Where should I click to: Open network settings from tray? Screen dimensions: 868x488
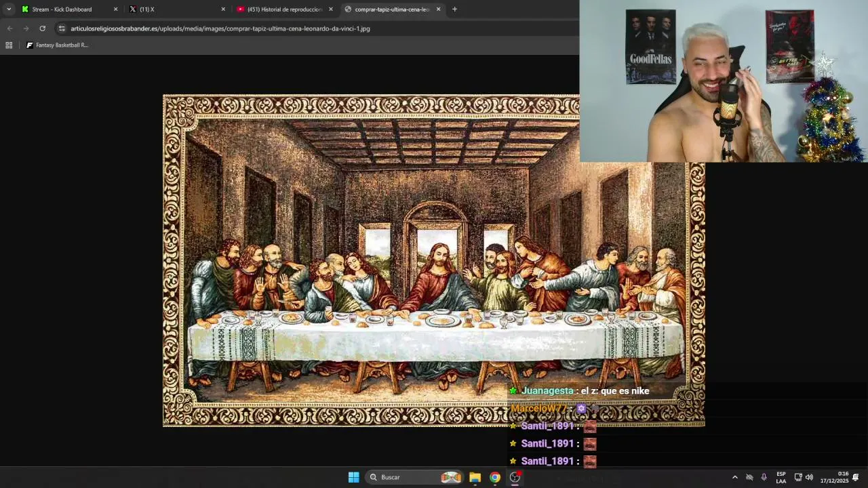(798, 477)
